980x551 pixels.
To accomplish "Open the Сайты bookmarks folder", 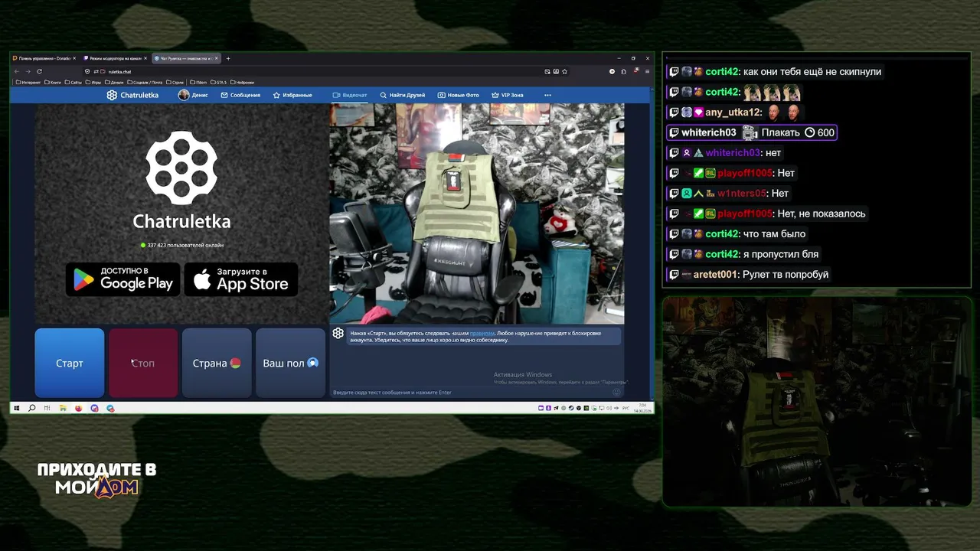I will (x=73, y=82).
